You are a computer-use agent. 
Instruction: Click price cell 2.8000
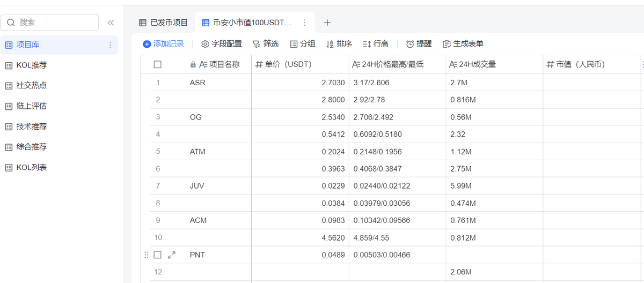(x=300, y=100)
